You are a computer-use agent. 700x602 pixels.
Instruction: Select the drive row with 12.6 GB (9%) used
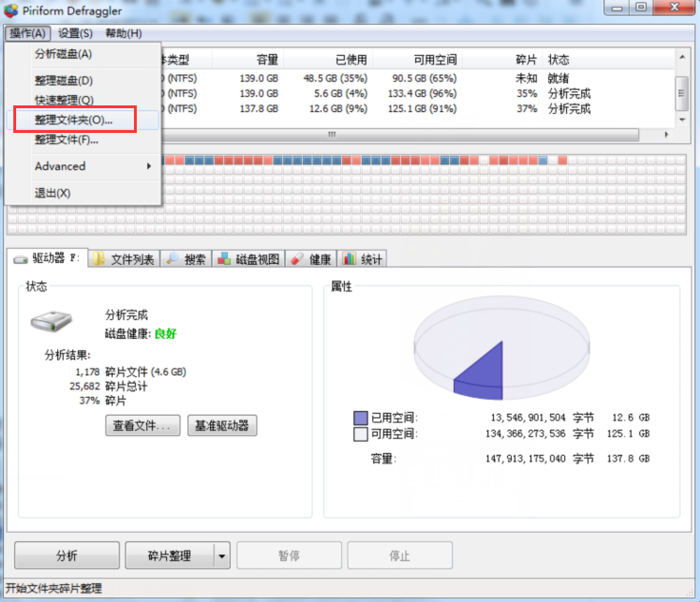417,109
